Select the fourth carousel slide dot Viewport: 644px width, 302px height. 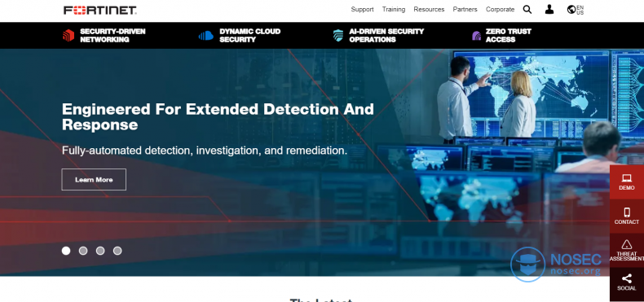pos(117,251)
